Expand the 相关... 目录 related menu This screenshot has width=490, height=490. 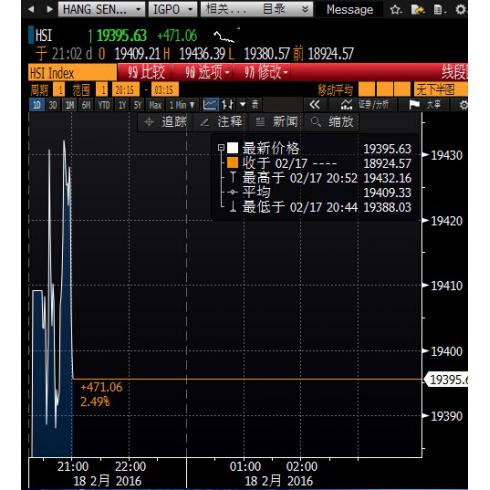tap(257, 9)
